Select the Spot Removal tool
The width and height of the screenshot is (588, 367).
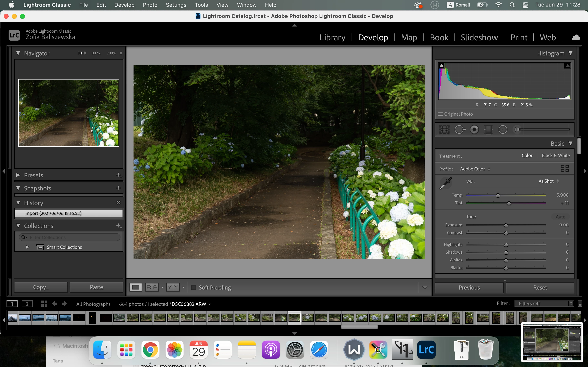pyautogui.click(x=459, y=130)
